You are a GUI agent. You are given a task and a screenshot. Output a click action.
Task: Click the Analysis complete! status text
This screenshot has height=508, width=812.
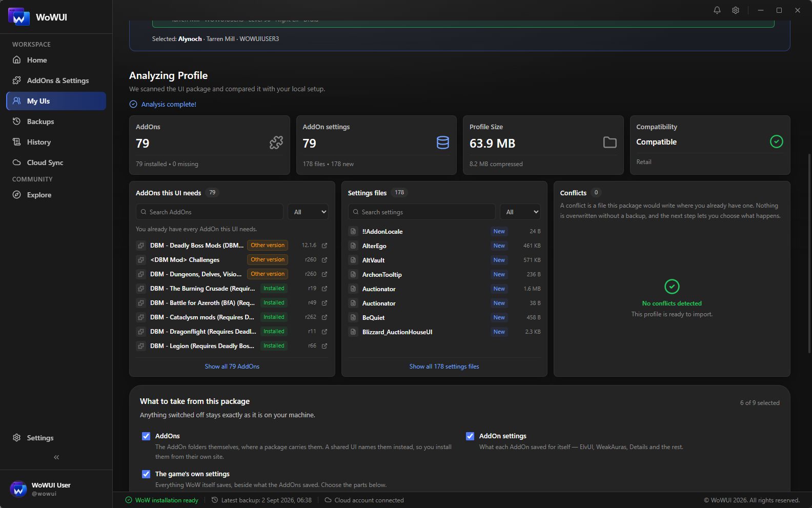tap(169, 104)
